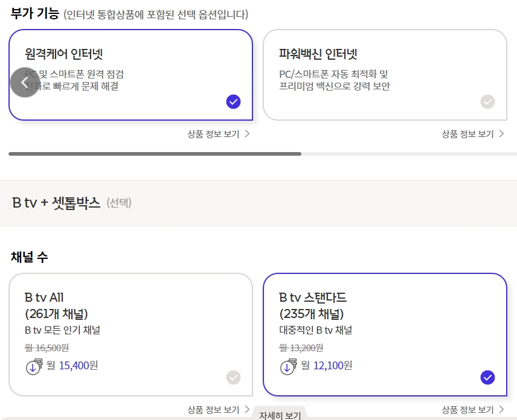Open 상품 정보 보기 under 파워백신 인터넷
Viewport: 517px width, 420px height.
click(x=473, y=134)
